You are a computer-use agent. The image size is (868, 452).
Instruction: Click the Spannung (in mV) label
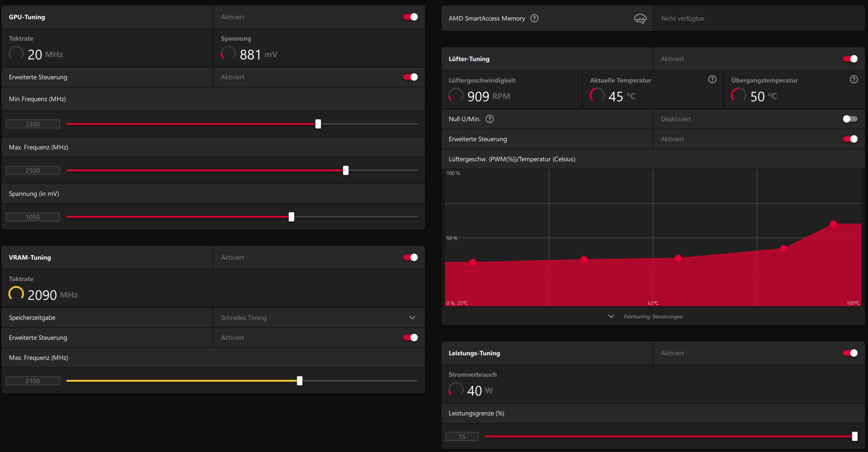pyautogui.click(x=34, y=194)
